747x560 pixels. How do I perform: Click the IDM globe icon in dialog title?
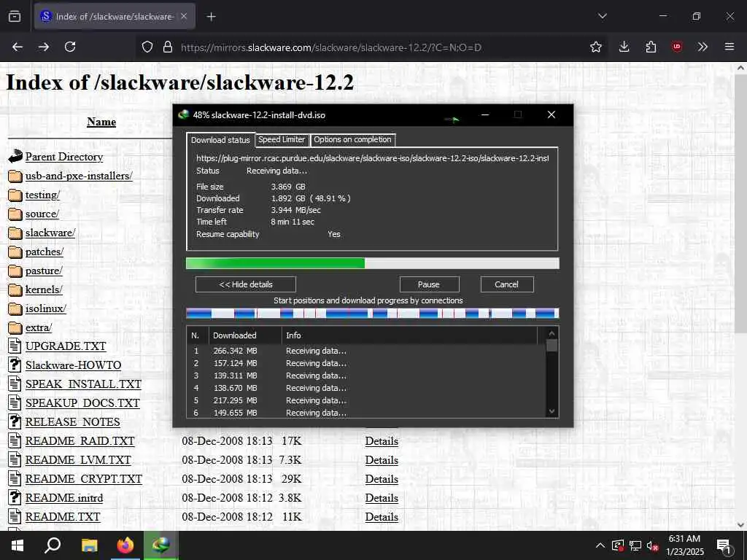pos(183,114)
